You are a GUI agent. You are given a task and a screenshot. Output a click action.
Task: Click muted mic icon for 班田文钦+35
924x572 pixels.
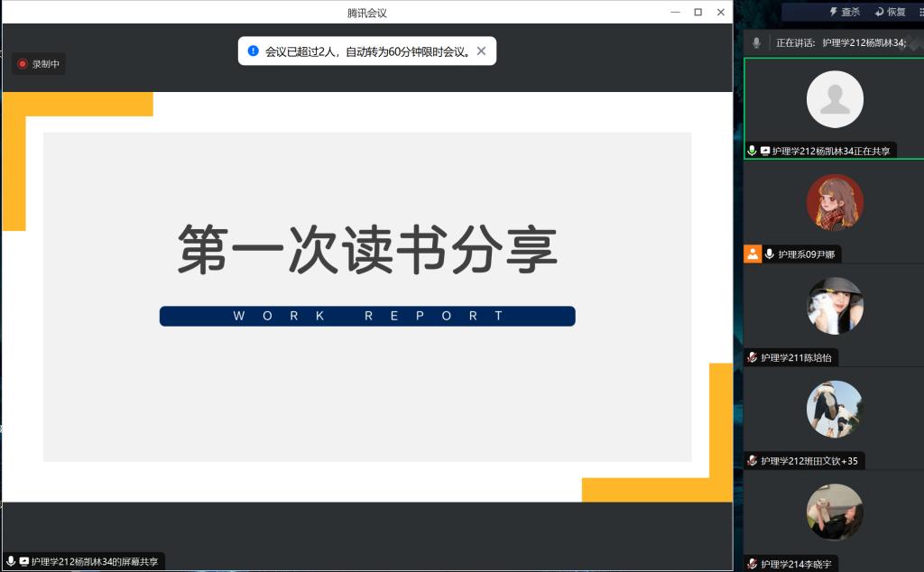752,461
